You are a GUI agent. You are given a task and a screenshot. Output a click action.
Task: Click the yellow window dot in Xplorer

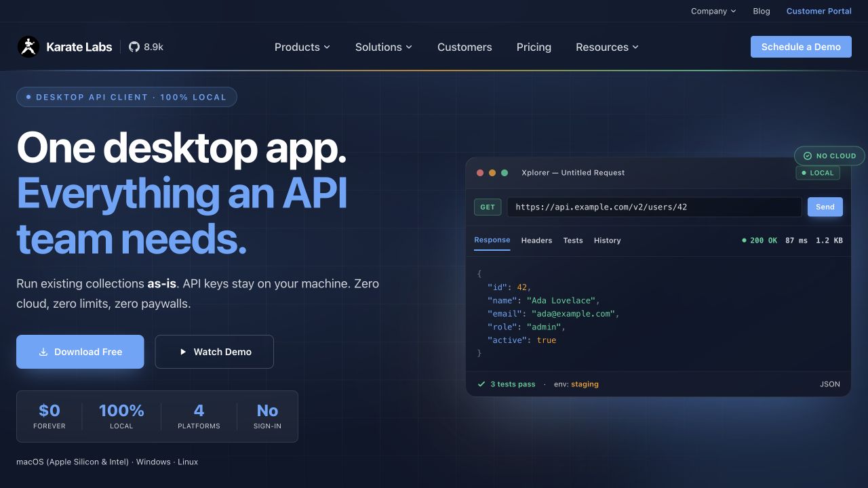tap(492, 173)
